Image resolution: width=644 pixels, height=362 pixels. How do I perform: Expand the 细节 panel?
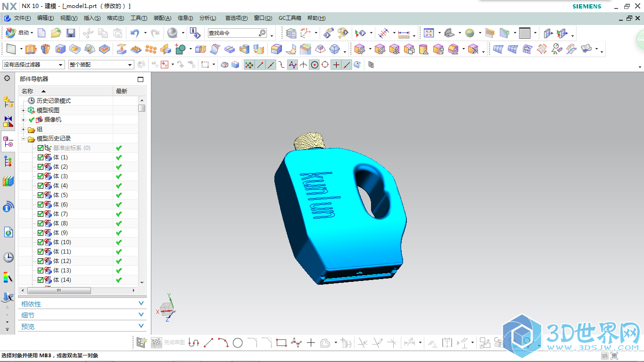click(x=83, y=315)
